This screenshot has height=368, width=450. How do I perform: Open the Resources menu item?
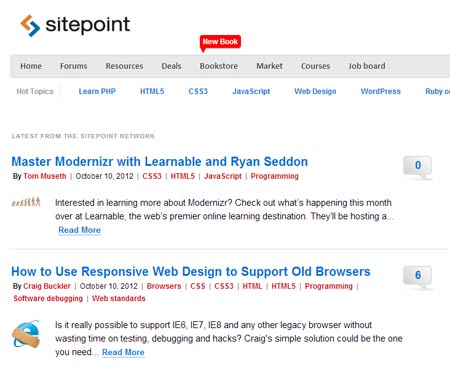click(x=124, y=66)
